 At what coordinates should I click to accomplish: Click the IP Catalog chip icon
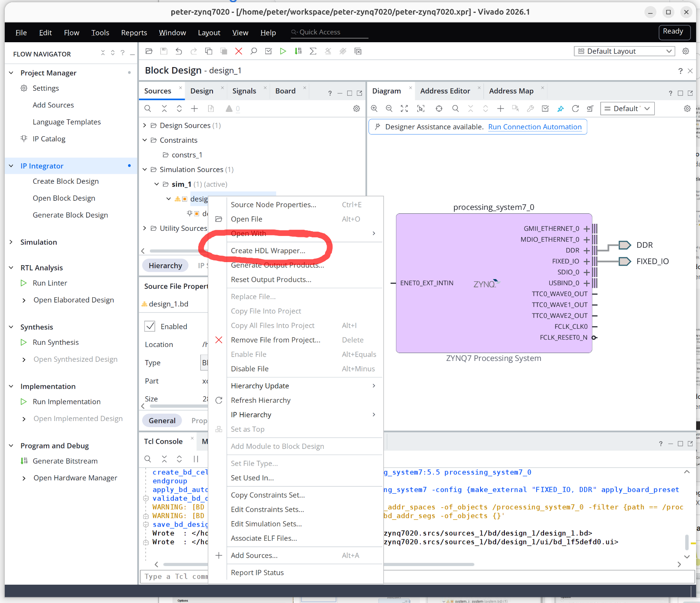(x=24, y=138)
